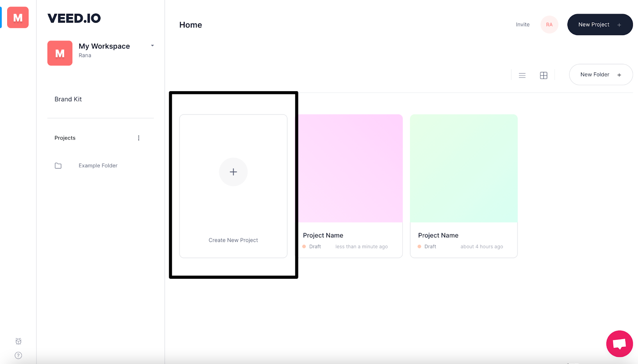This screenshot has height=364, width=638.
Task: Select the Projects sidebar heading
Action: click(65, 138)
